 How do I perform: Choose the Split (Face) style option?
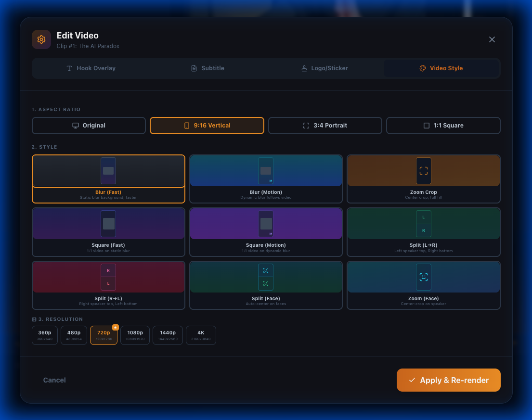(x=266, y=285)
